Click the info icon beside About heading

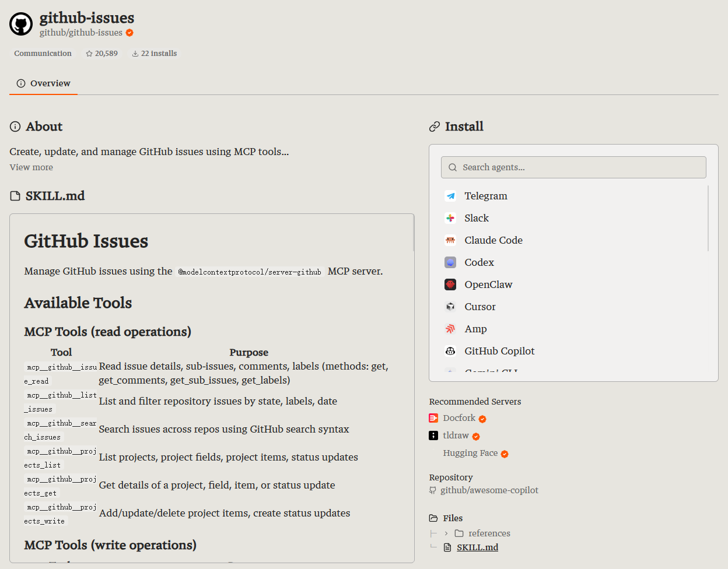pos(15,127)
